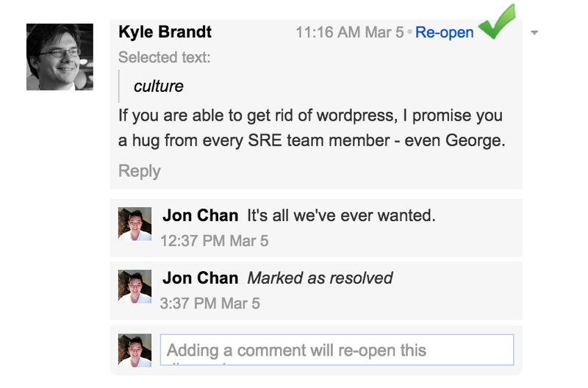
Task: Click the avatar next to the comment box
Action: [135, 350]
